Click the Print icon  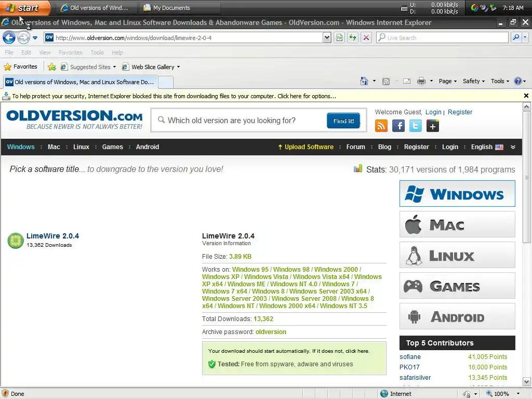coord(421,81)
